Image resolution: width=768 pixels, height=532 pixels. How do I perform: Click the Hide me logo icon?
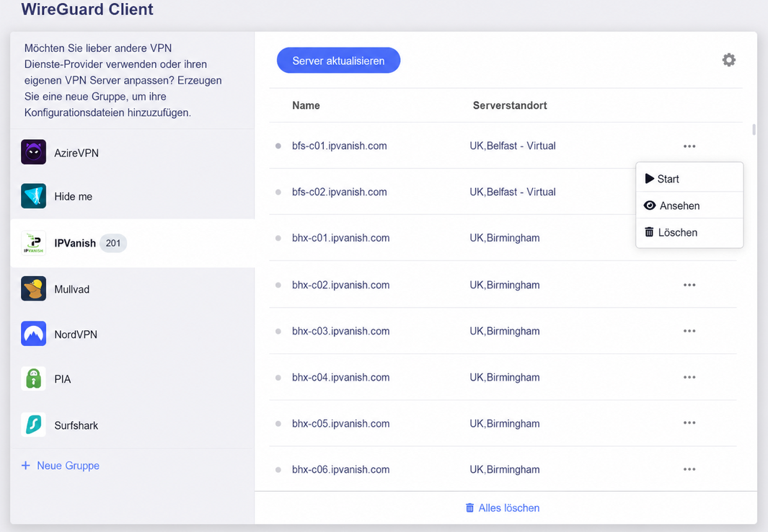pyautogui.click(x=33, y=196)
